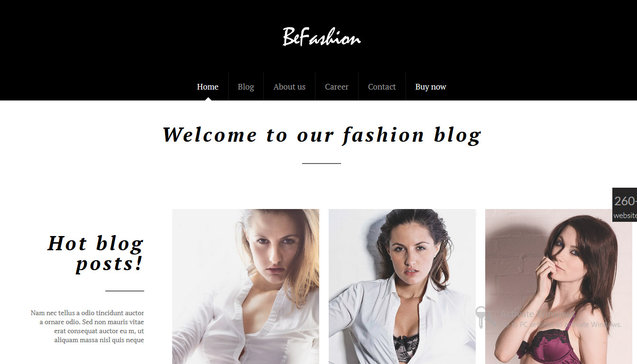
Task: Open the About us page
Action: (289, 87)
